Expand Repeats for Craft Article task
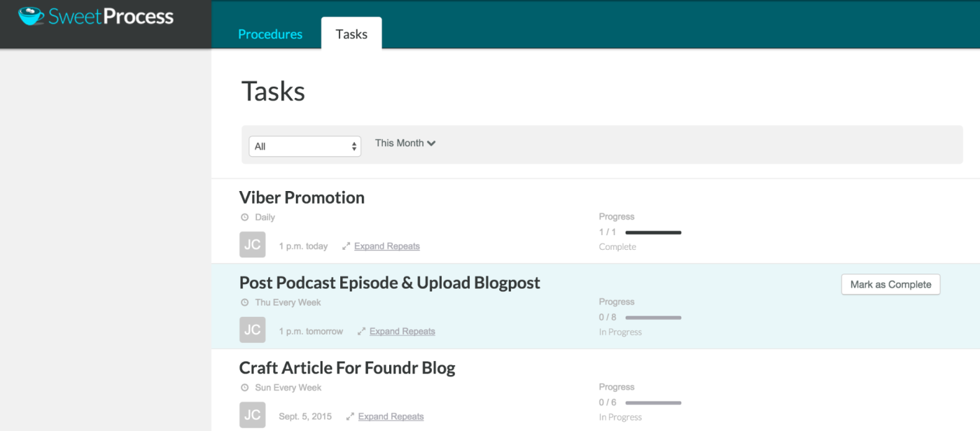The width and height of the screenshot is (980, 431). tap(391, 416)
